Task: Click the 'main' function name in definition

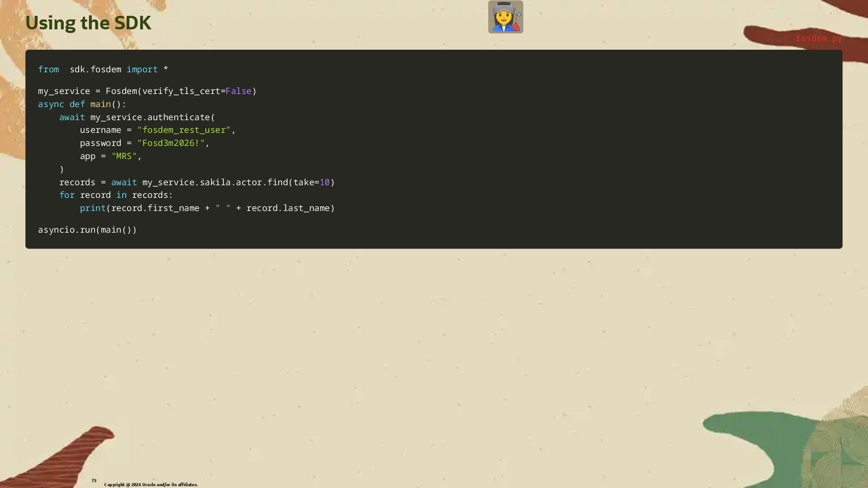Action: 100,104
